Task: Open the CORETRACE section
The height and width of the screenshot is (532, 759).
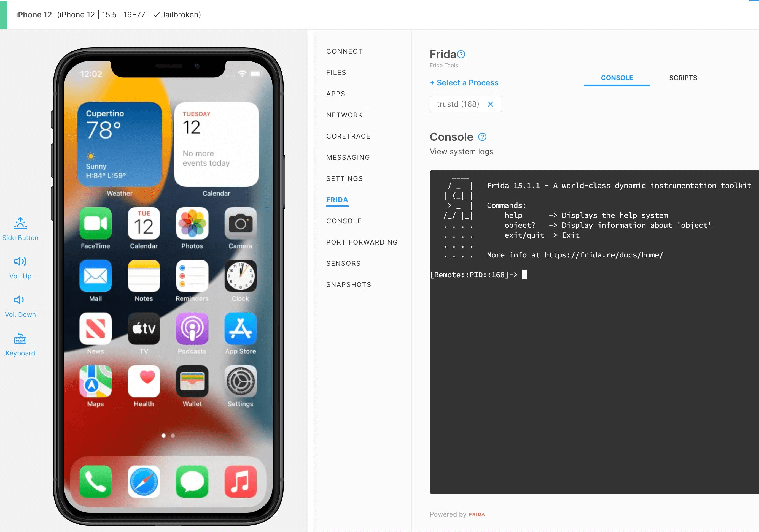Action: (348, 136)
